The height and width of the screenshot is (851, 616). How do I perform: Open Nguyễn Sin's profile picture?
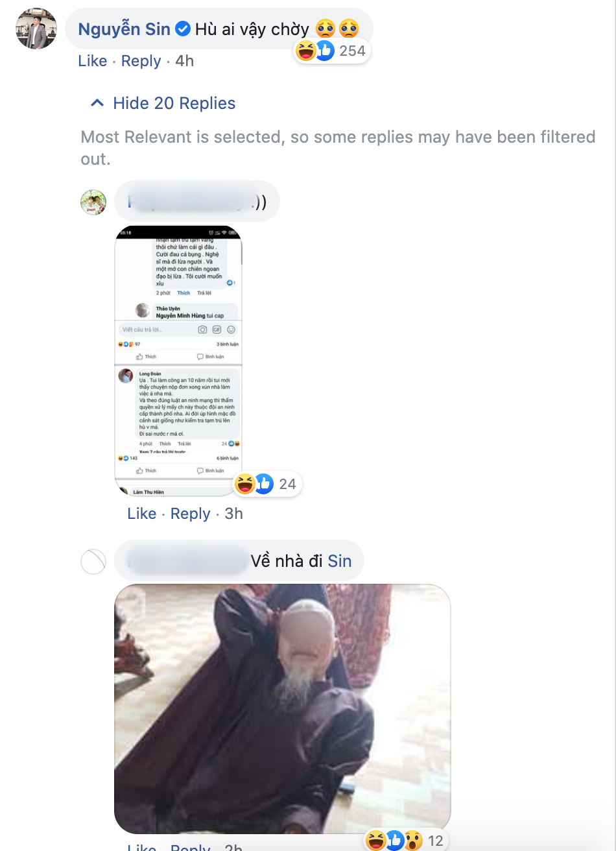[x=36, y=29]
